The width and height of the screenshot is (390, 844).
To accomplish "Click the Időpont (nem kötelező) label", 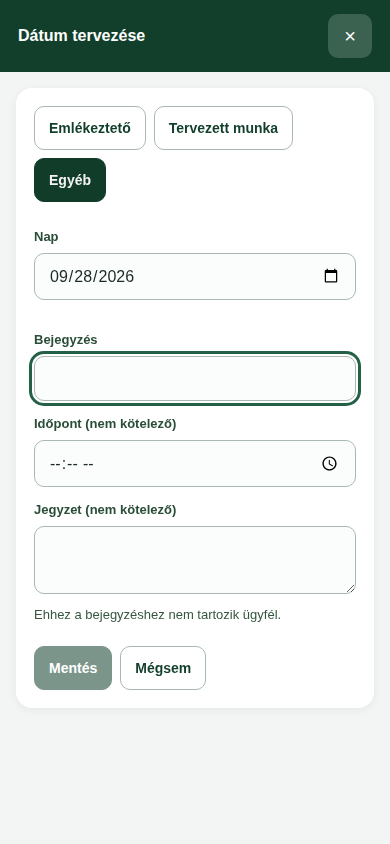I will pyautogui.click(x=105, y=424).
